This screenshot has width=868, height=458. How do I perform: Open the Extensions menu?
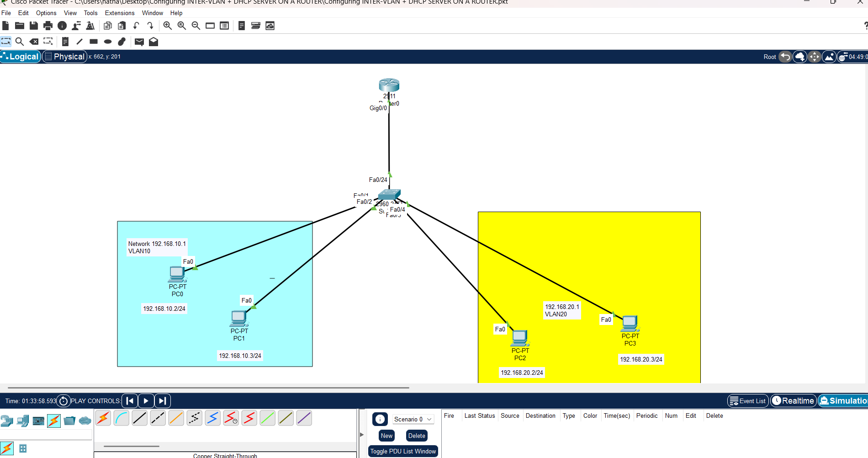pyautogui.click(x=120, y=13)
